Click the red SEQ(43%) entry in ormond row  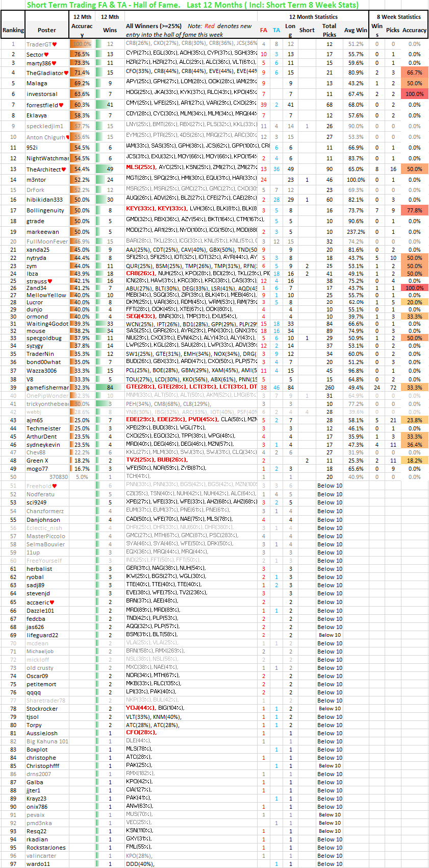(x=141, y=316)
